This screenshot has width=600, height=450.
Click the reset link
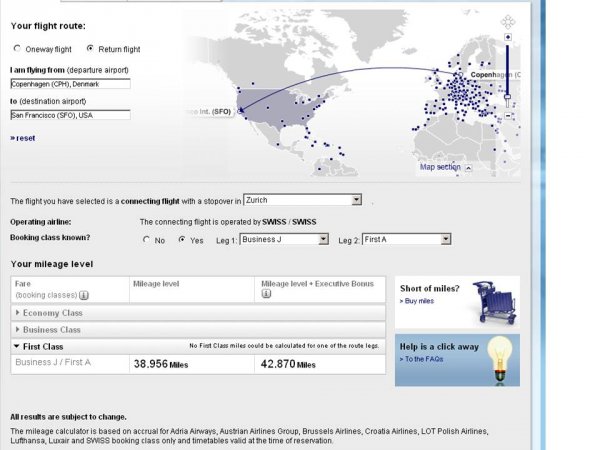(23, 138)
